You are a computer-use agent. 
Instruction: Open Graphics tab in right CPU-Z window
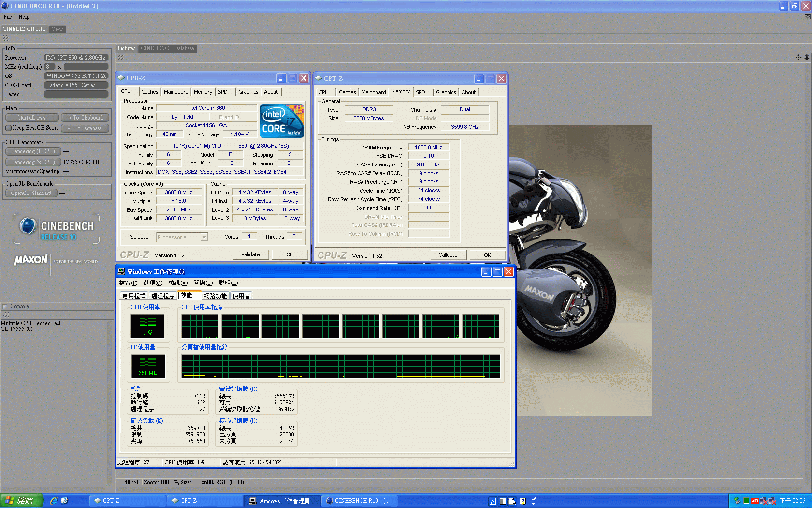(x=446, y=92)
